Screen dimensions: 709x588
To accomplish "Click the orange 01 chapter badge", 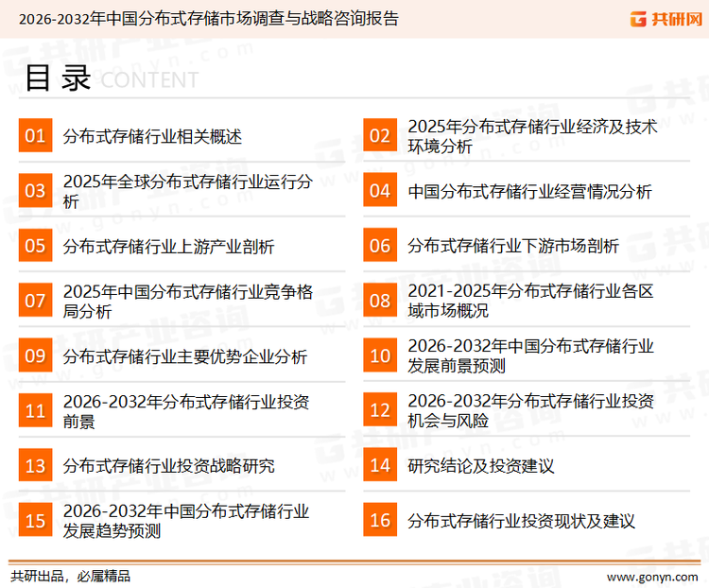I will [35, 135].
